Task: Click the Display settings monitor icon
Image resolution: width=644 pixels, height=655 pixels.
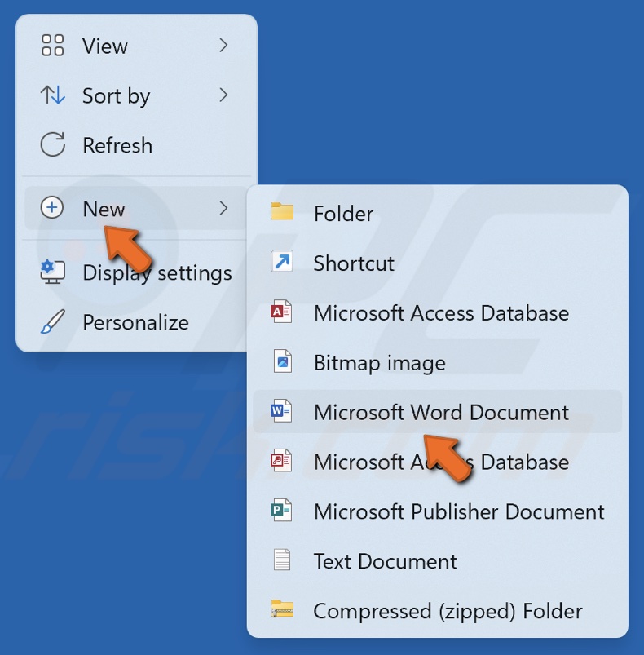Action: coord(53,273)
